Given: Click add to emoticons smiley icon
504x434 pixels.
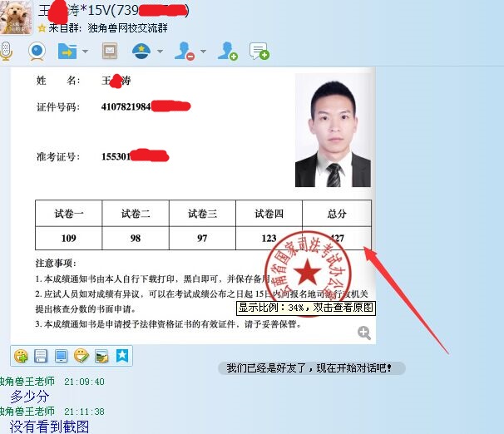Looking at the screenshot, I should [22, 356].
